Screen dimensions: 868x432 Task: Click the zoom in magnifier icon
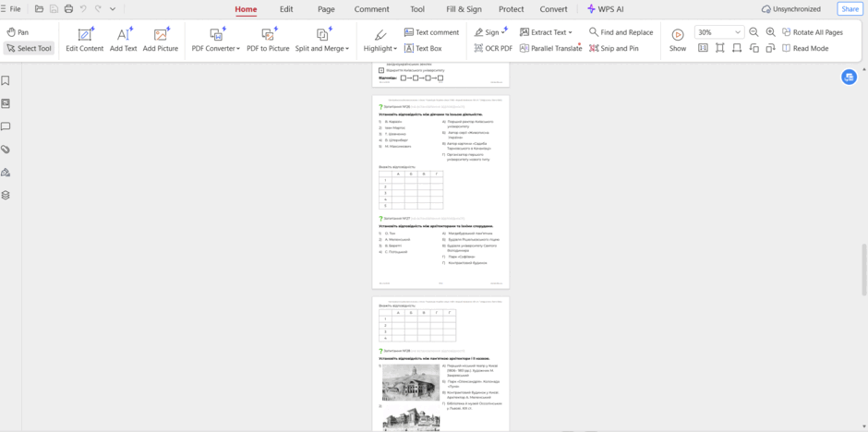point(770,32)
